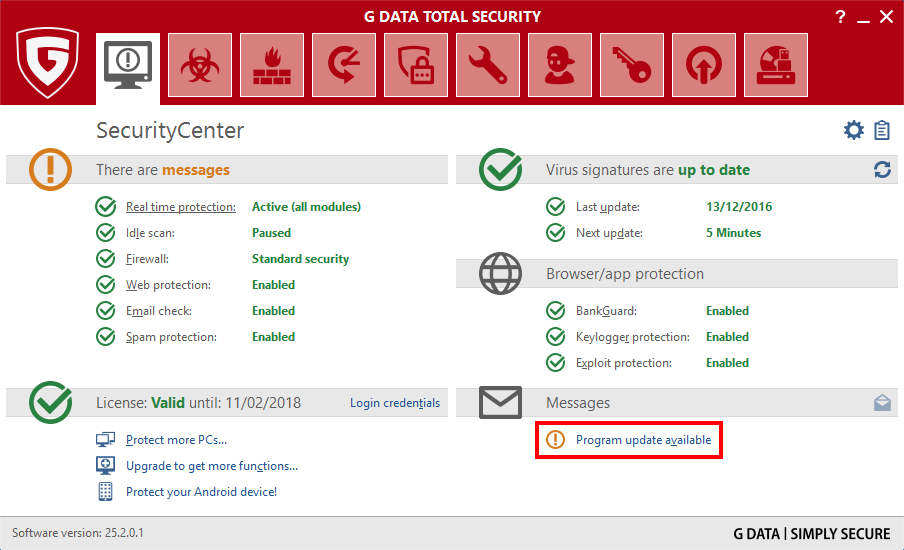Viewport: 904px width, 550px height.
Task: Click the Email check entry
Action: (159, 311)
